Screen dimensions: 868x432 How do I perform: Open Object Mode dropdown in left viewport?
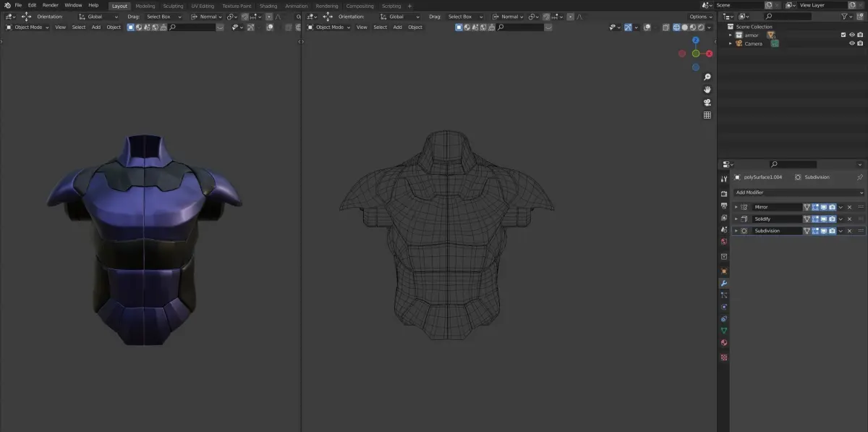tap(27, 27)
